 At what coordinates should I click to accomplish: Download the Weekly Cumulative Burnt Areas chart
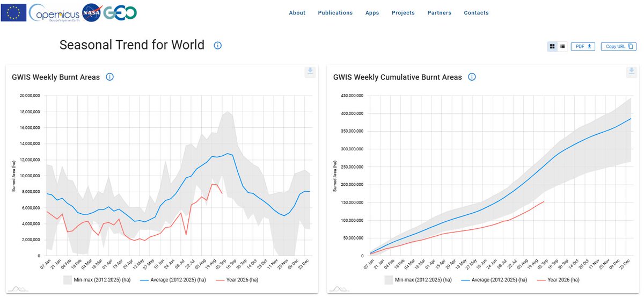click(632, 71)
